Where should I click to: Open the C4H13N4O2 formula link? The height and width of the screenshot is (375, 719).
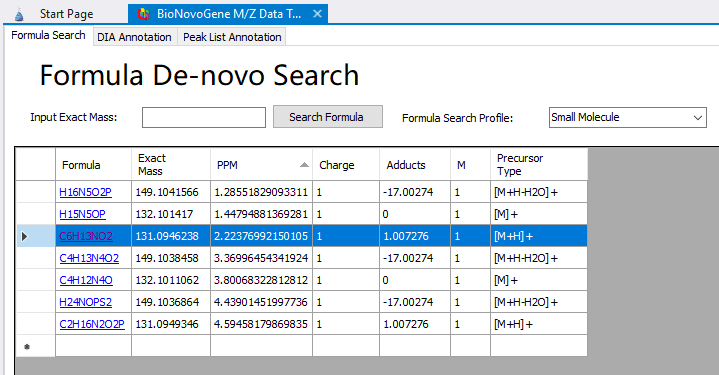click(x=89, y=258)
